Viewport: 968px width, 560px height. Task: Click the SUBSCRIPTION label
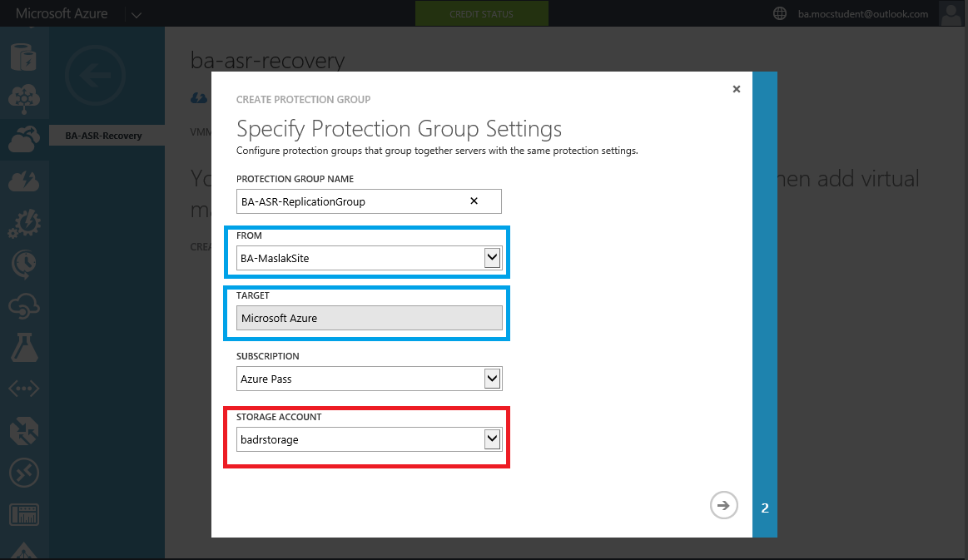click(x=268, y=356)
